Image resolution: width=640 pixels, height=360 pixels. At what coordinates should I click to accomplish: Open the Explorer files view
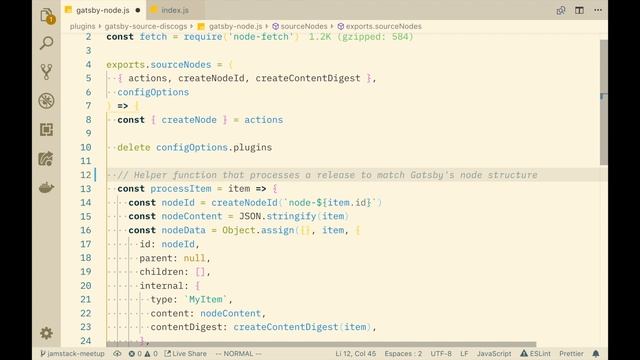coord(47,16)
